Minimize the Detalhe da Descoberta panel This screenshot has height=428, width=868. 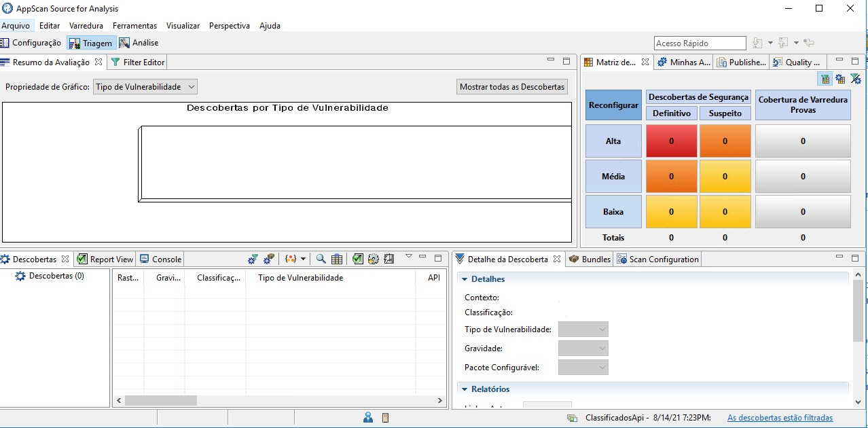click(x=839, y=257)
